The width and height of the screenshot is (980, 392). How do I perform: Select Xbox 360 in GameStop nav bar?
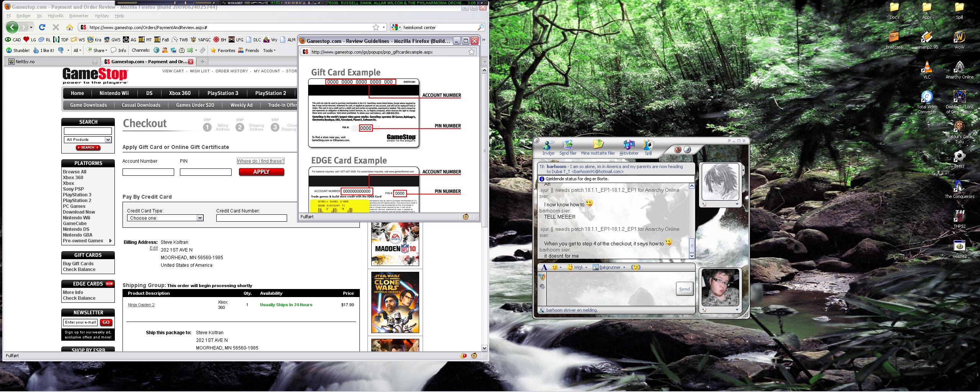pos(180,93)
